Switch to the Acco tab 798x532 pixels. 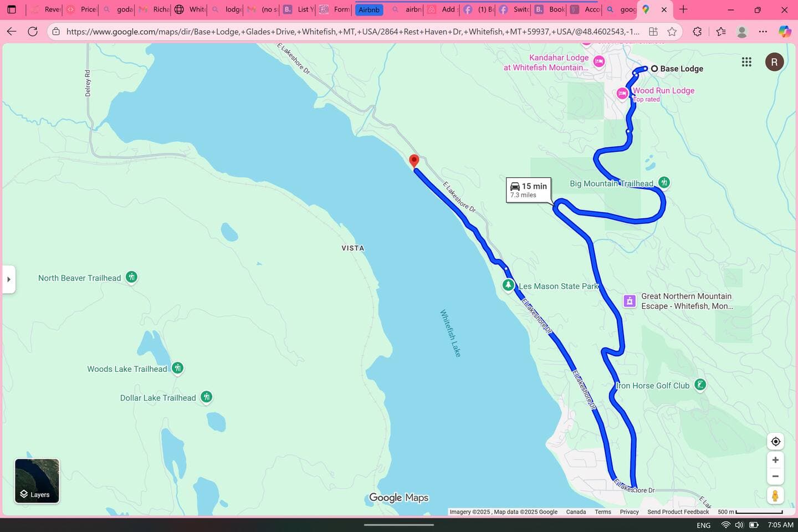click(x=586, y=9)
